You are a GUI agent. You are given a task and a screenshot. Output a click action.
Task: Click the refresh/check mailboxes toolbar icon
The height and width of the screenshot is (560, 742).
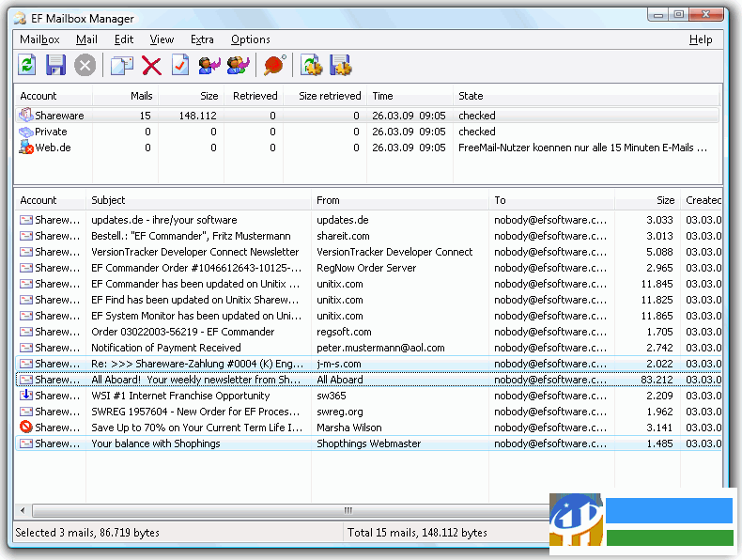[27, 65]
